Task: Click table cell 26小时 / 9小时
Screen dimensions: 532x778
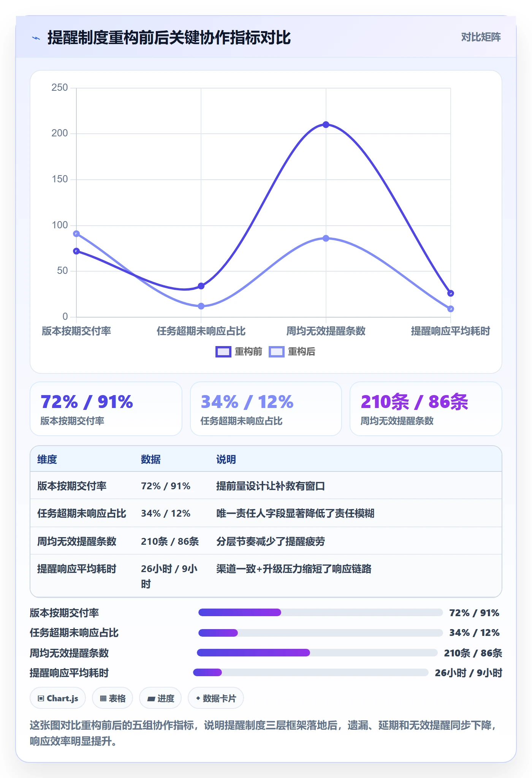Action: pyautogui.click(x=169, y=576)
